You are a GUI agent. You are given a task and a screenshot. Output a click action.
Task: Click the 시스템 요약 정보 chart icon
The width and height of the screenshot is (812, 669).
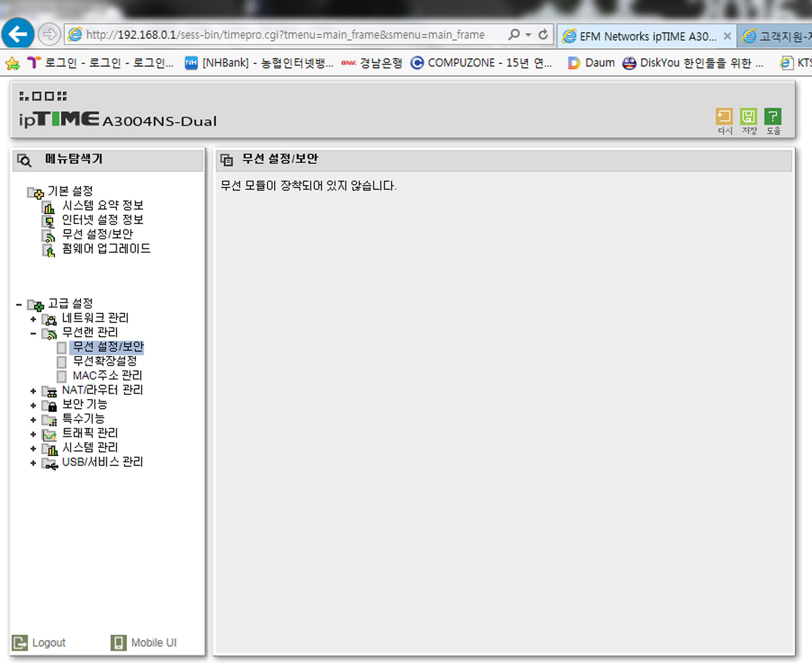pyautogui.click(x=48, y=207)
